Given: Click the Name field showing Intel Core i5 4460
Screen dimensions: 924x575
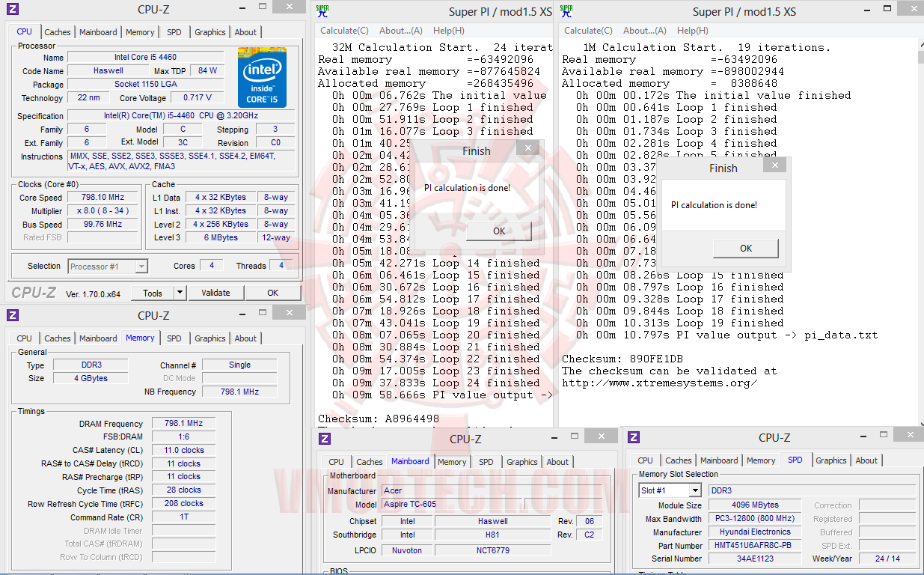Looking at the screenshot, I should [x=146, y=57].
